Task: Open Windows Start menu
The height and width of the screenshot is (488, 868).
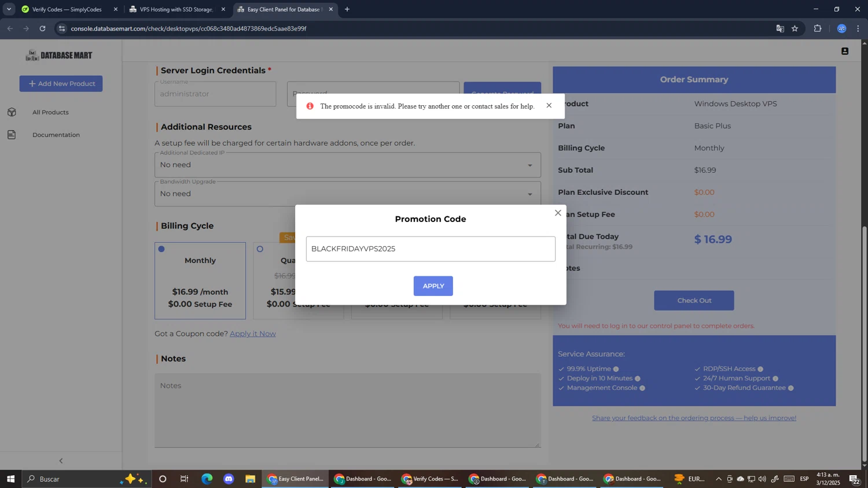Action: click(10, 479)
